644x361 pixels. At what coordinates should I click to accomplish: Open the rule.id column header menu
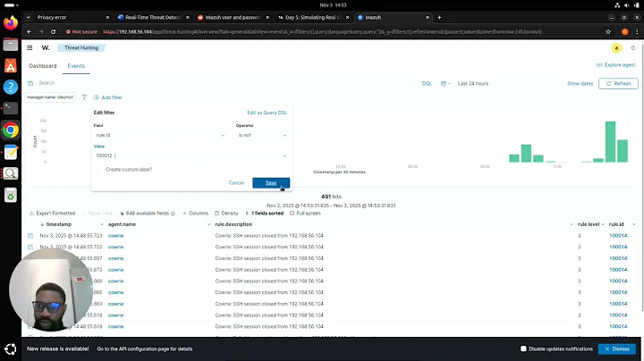pyautogui.click(x=634, y=225)
